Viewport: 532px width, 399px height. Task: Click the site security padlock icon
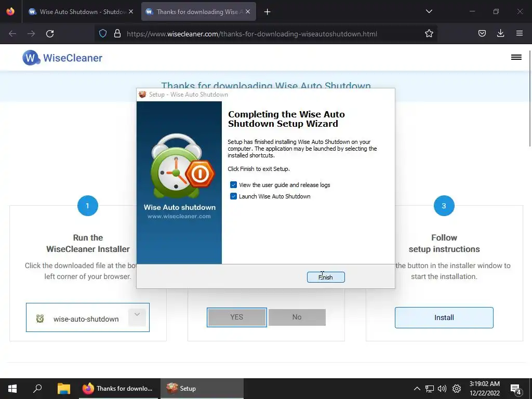point(117,34)
